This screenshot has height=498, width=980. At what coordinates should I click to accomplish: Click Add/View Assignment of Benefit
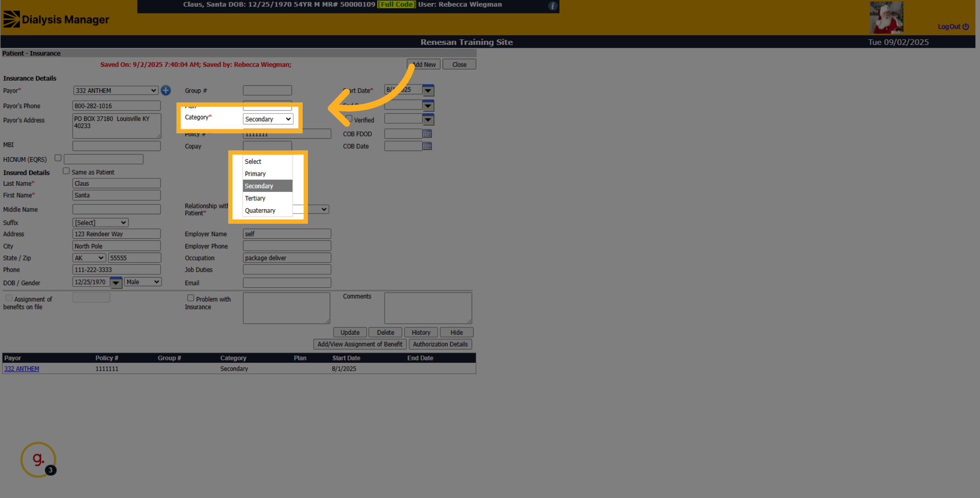(x=360, y=344)
